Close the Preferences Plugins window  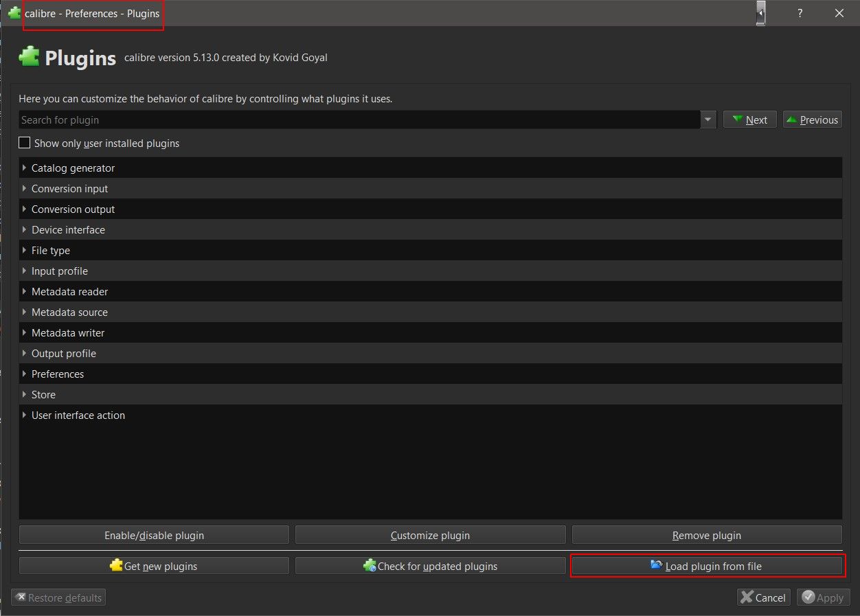[839, 13]
